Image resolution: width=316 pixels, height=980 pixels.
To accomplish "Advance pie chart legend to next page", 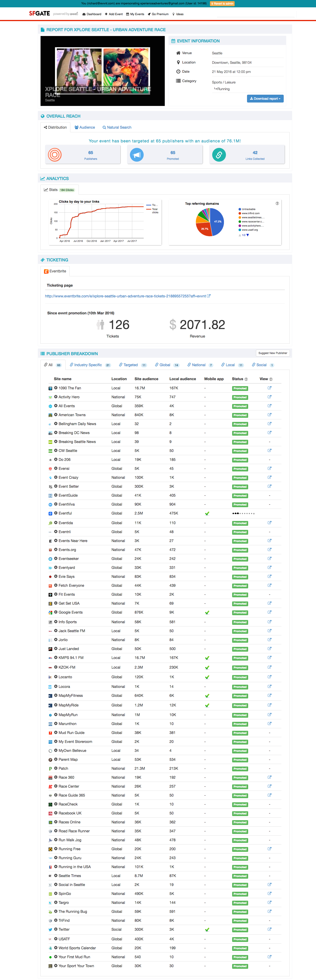I will tap(247, 235).
